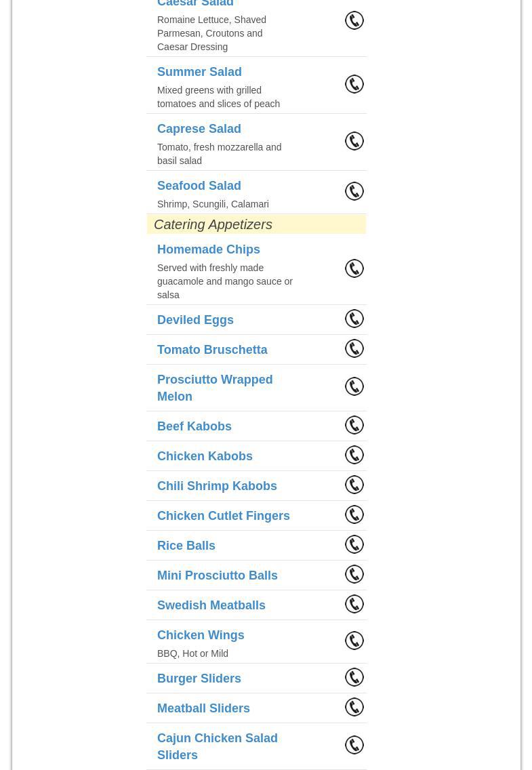Click the phone icon for Burger Sliders
Screen dimensions: 532x770
click(x=354, y=677)
